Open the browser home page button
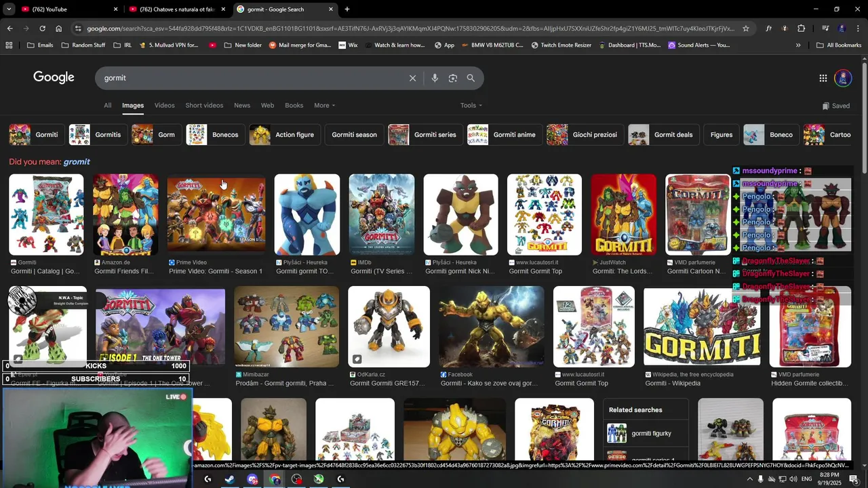This screenshot has width=868, height=488. tap(58, 28)
